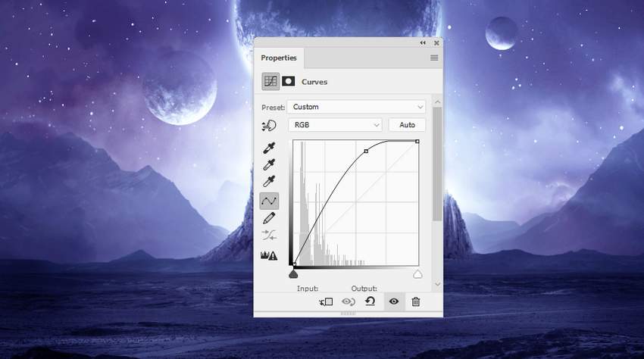
Task: Click the Preset label text
Action: coord(273,108)
